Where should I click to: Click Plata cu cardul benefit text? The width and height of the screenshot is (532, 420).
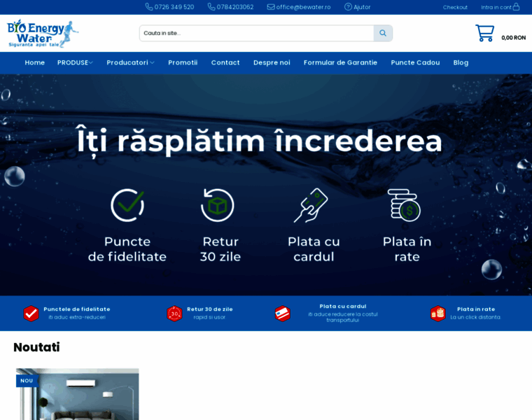[x=343, y=307]
